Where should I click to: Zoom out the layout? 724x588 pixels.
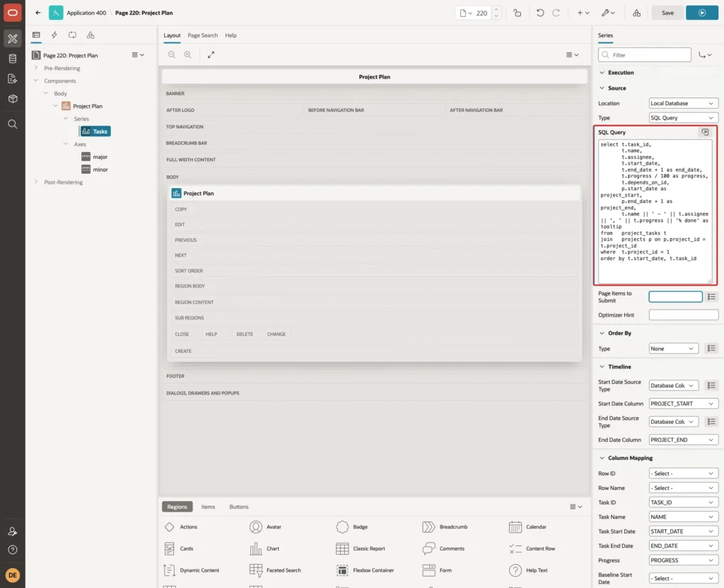pyautogui.click(x=172, y=54)
